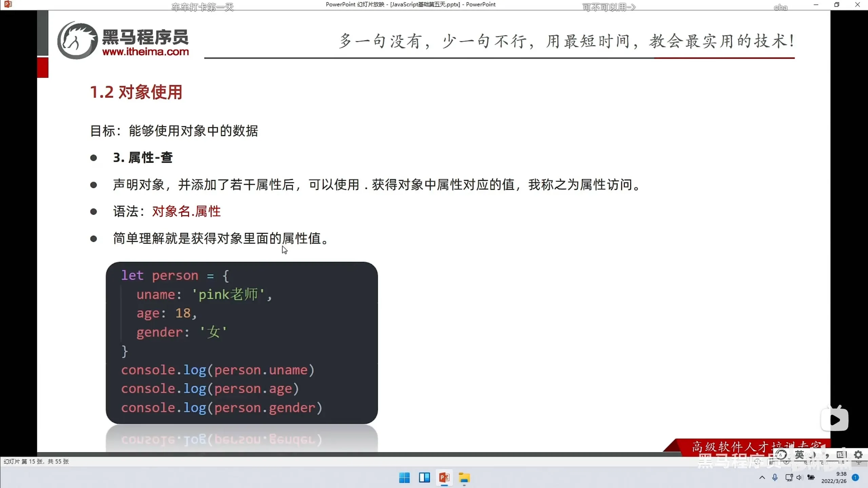Image resolution: width=868 pixels, height=488 pixels.
Task: Click the www.itheima.com link text
Action: (145, 52)
